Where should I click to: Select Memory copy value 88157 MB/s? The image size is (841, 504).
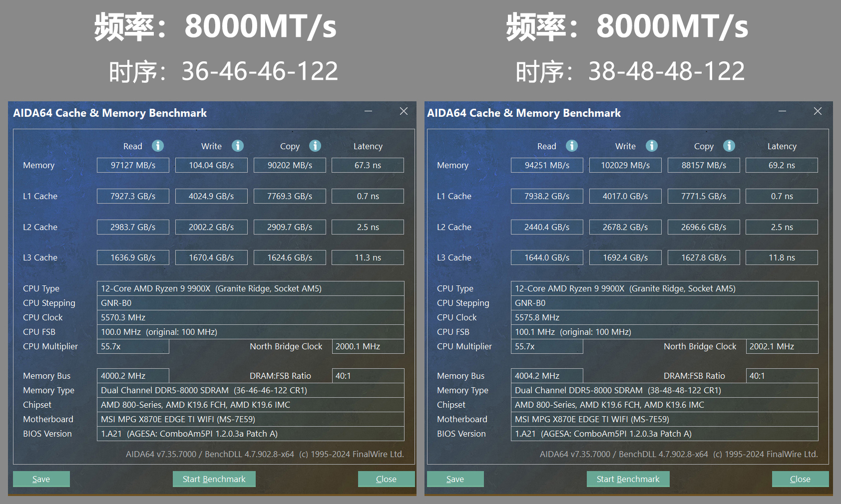click(x=704, y=165)
